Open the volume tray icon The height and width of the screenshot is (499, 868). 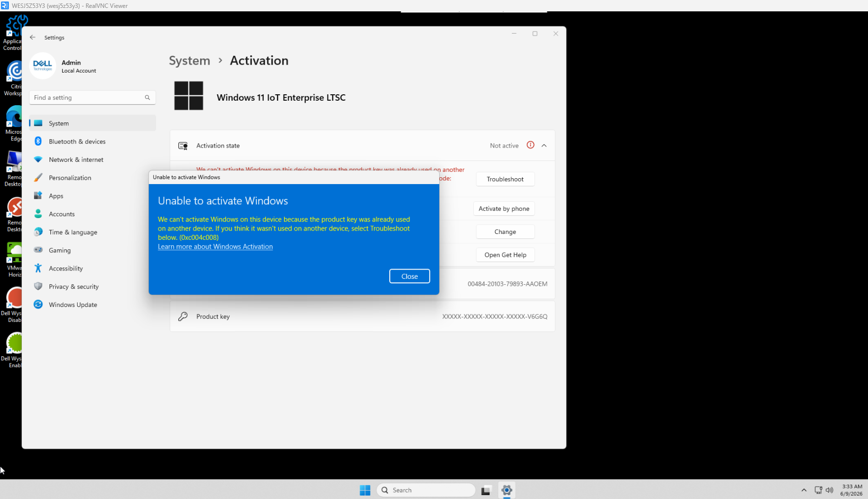(x=829, y=490)
